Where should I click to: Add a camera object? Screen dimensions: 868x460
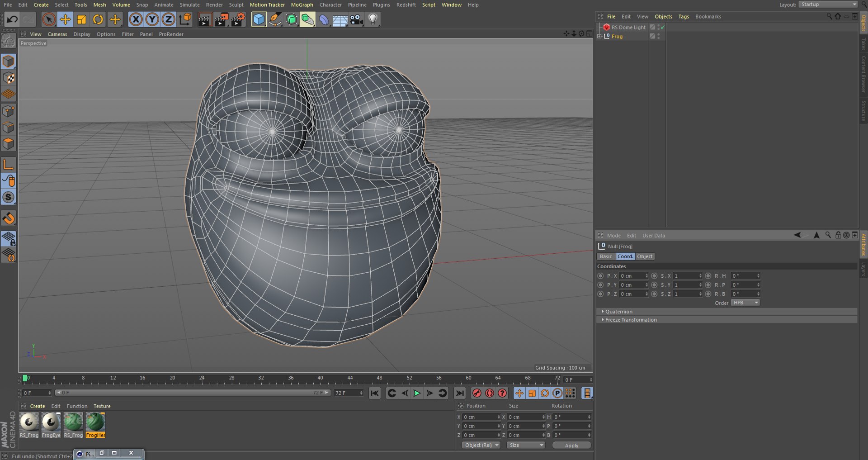pyautogui.click(x=356, y=19)
